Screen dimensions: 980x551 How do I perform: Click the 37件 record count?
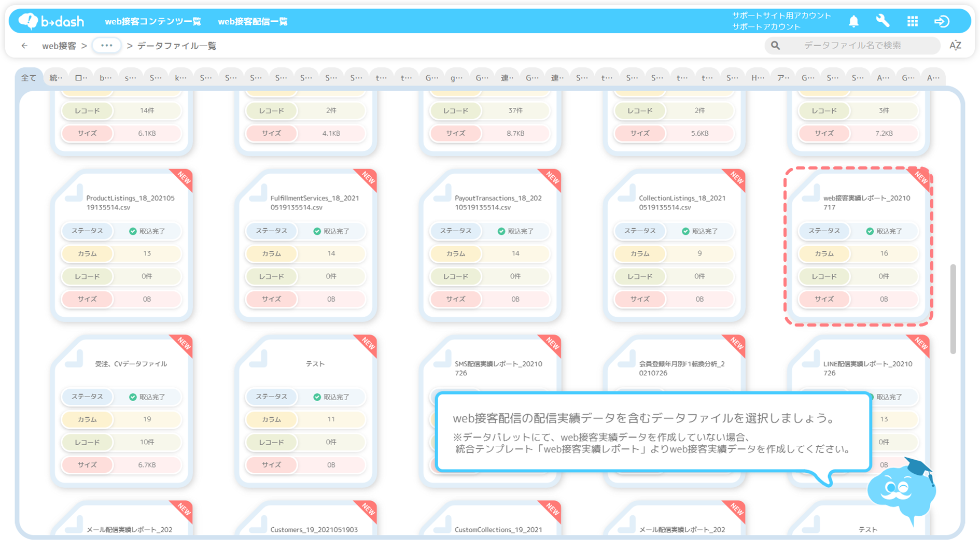[515, 110]
